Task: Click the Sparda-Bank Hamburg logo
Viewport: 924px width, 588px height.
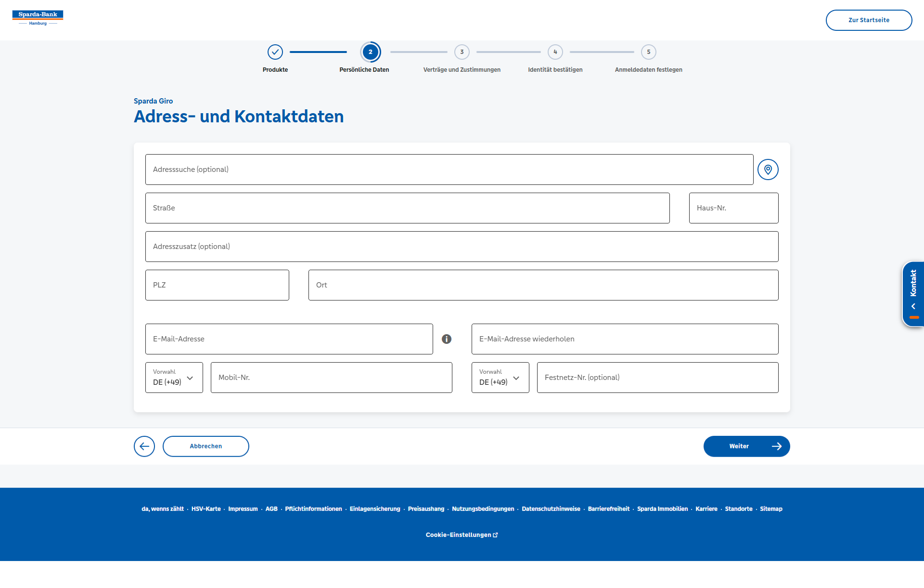Action: pyautogui.click(x=38, y=18)
